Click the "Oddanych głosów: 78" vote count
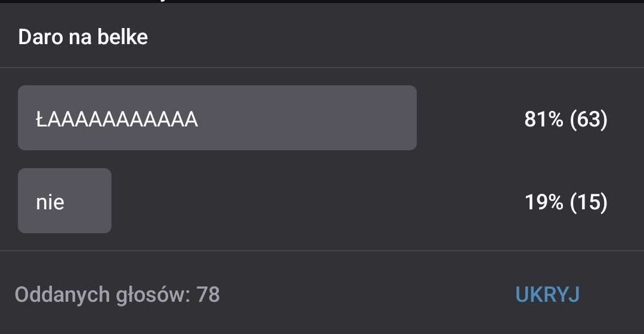The image size is (644, 334). 117,295
